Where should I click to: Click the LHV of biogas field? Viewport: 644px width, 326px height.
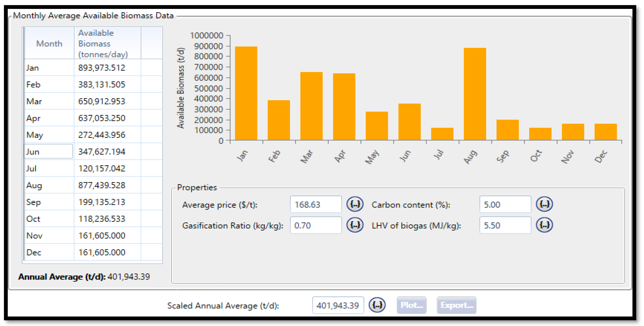[x=505, y=225]
